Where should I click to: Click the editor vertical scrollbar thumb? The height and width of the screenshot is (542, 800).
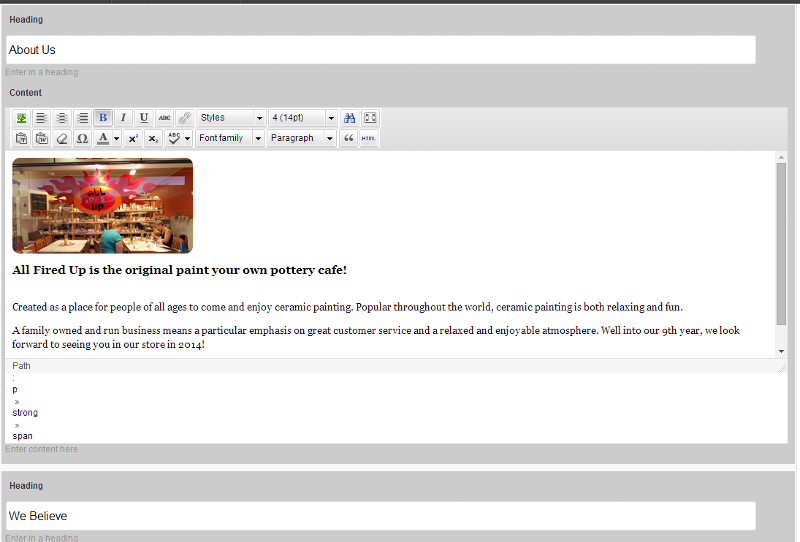(x=781, y=243)
